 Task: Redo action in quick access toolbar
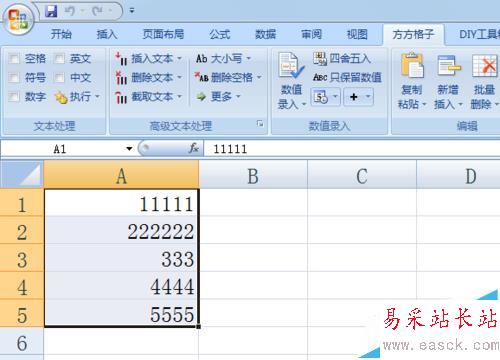tap(97, 11)
